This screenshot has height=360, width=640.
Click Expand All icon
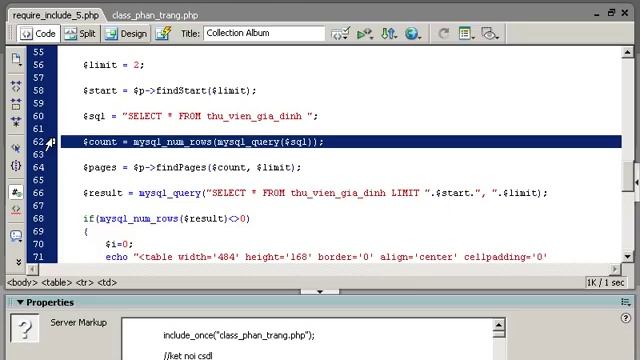[x=16, y=122]
